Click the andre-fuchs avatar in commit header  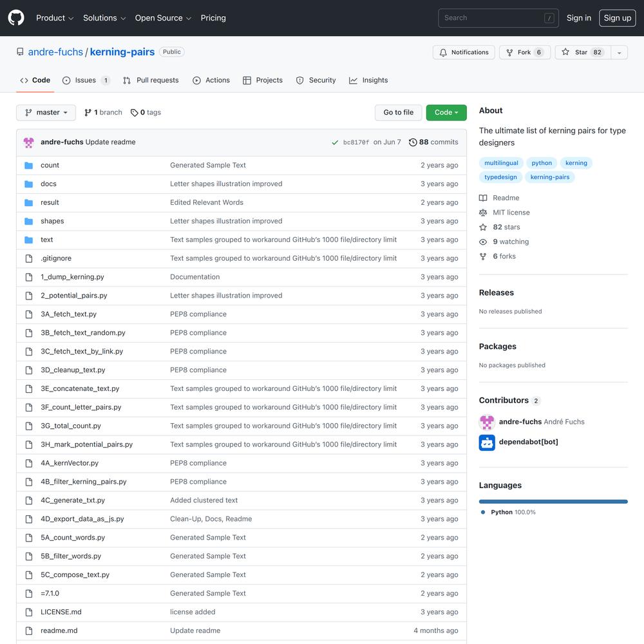[x=29, y=142]
